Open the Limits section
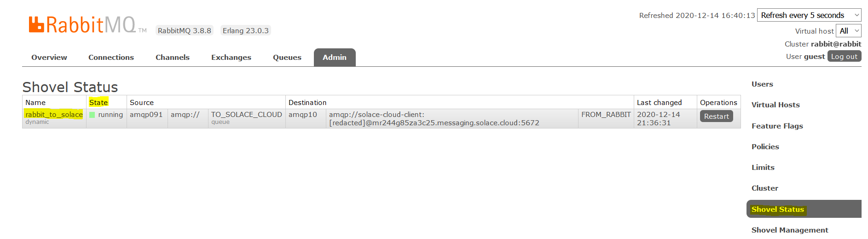The height and width of the screenshot is (239, 868). click(x=763, y=168)
